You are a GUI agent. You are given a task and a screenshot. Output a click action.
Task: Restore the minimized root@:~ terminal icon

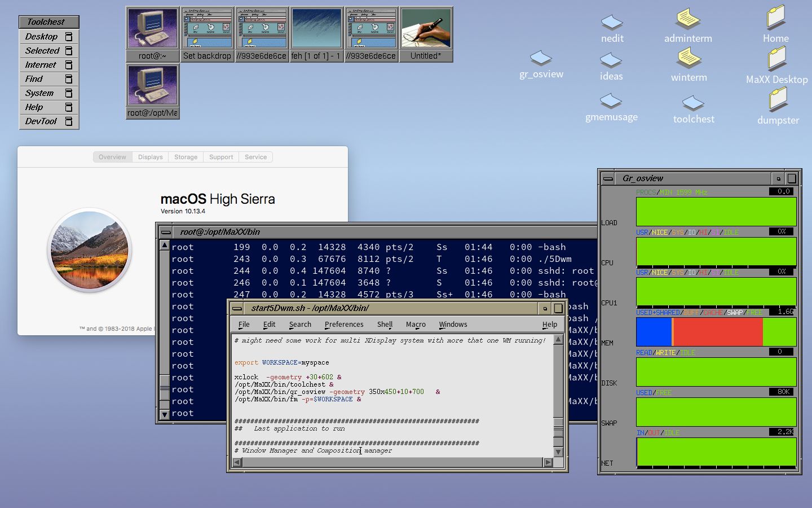(152, 27)
